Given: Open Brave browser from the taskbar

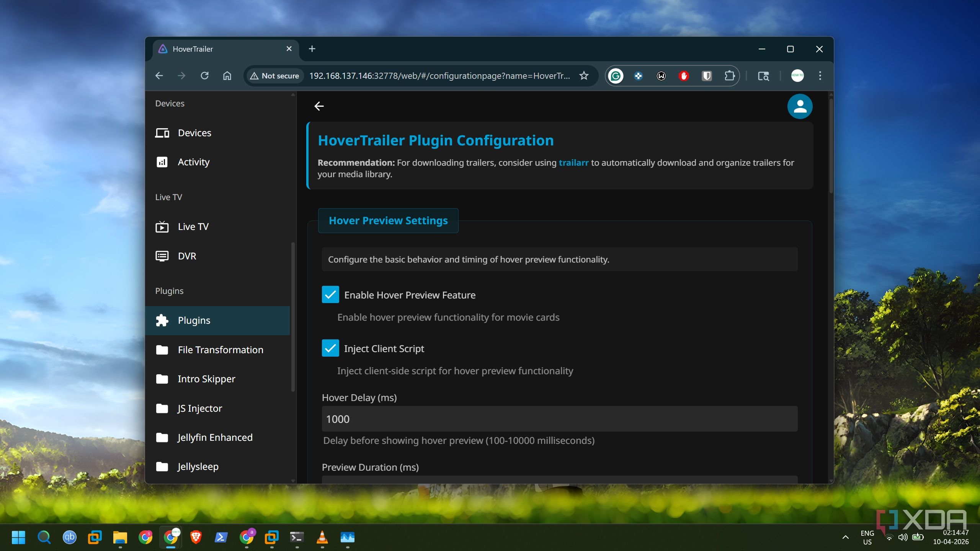Looking at the screenshot, I should pos(196,537).
